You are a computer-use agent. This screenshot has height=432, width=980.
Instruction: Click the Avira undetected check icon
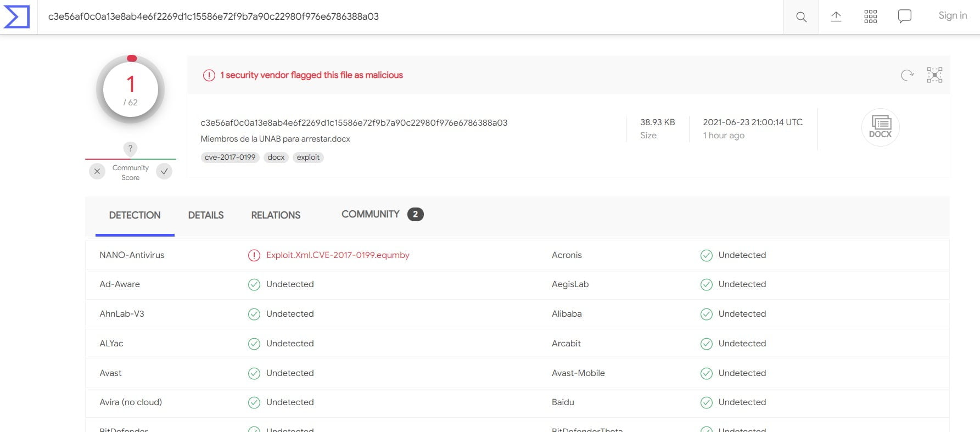pos(254,402)
